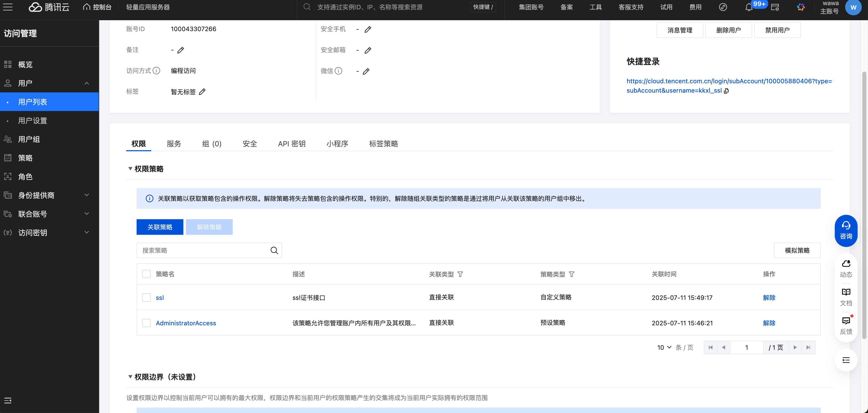Show info tooltip for 访问方式
The width and height of the screenshot is (868, 413).
(x=156, y=71)
